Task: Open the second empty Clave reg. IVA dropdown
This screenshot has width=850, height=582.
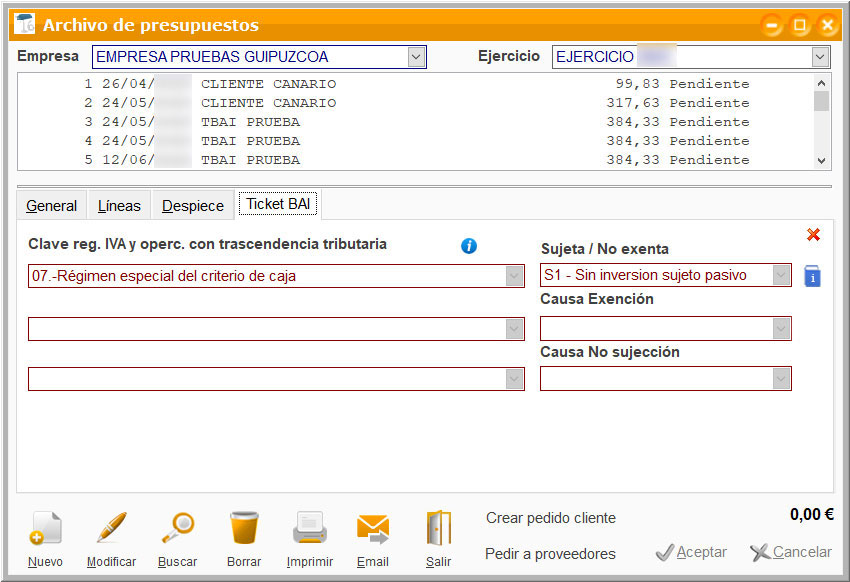Action: coord(514,329)
